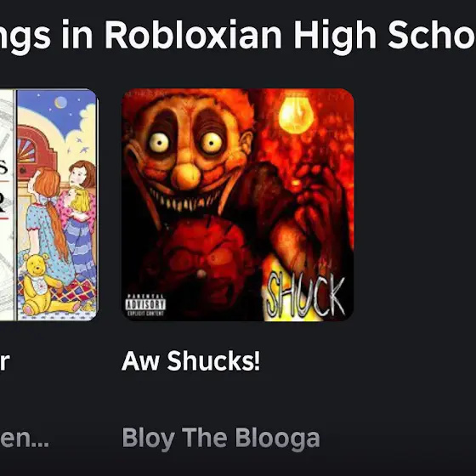
Task: Click the truncated artist name ending 'en...'
Action: [x=25, y=439]
